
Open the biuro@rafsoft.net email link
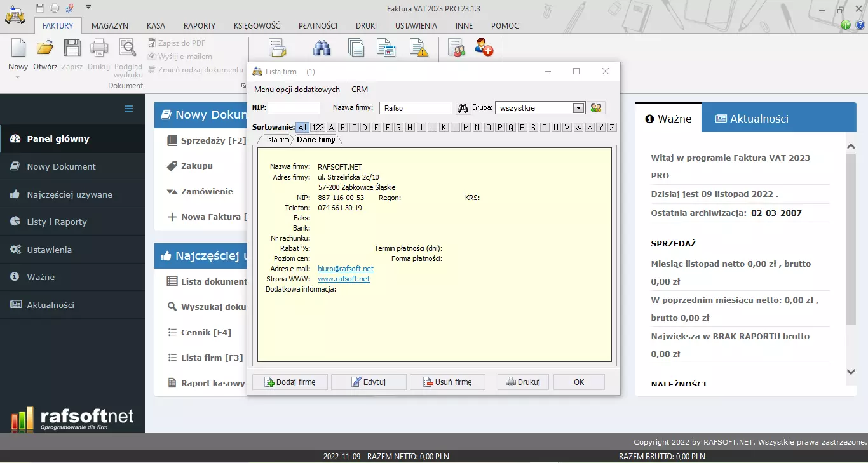point(346,269)
